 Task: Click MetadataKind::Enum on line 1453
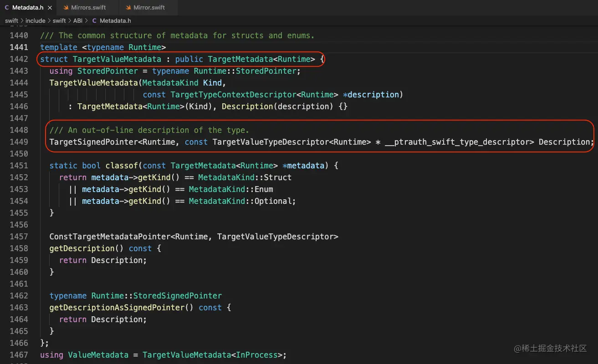coord(231,189)
